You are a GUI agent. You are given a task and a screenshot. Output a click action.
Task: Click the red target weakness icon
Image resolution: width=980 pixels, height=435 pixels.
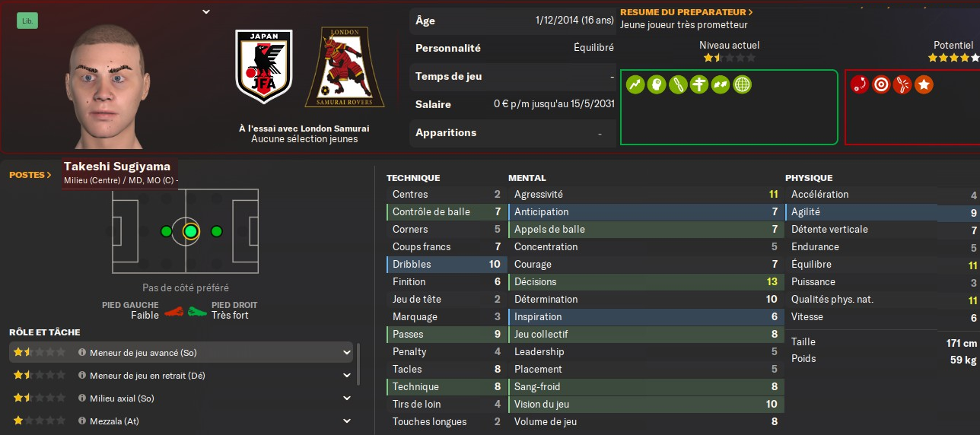coord(881,84)
